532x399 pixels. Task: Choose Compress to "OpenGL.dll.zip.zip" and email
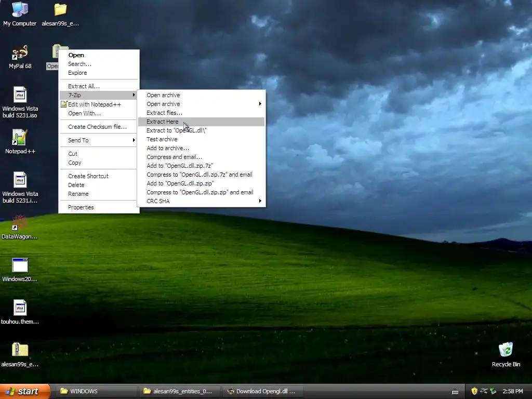tap(201, 192)
